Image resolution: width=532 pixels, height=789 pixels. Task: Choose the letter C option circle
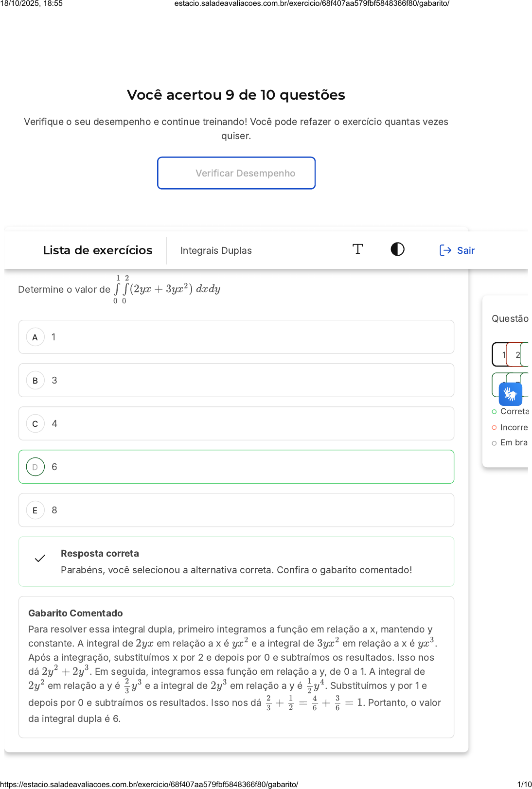tap(35, 423)
